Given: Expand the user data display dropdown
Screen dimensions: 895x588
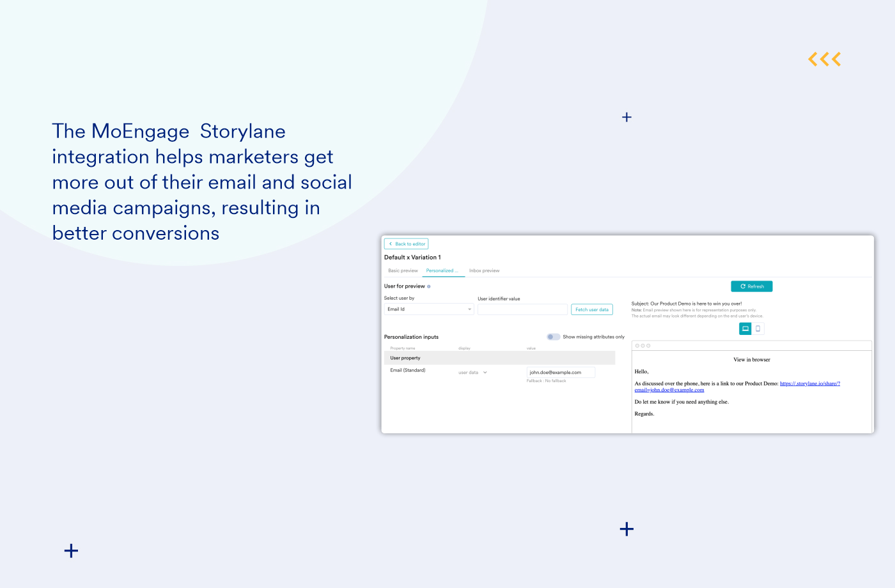Looking at the screenshot, I should [472, 373].
